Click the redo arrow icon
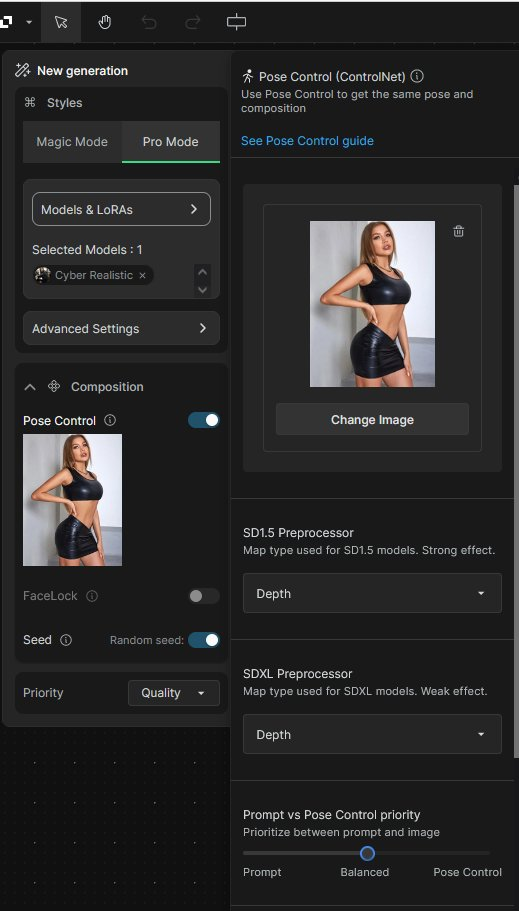This screenshot has width=519, height=911. (192, 22)
